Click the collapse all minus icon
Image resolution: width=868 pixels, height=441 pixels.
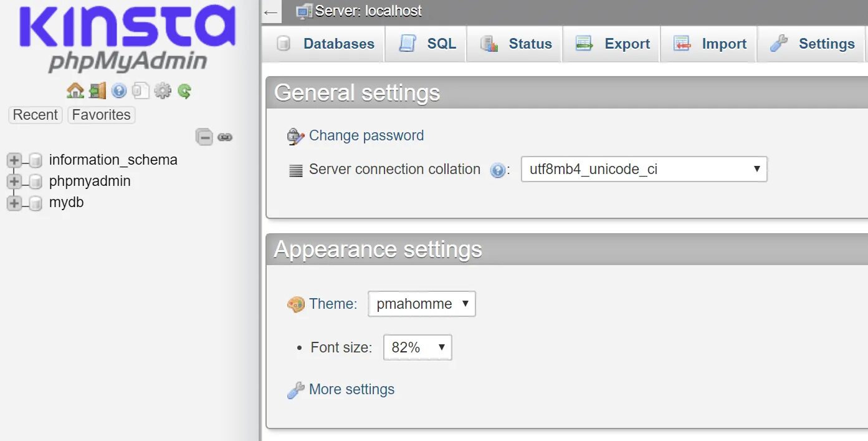point(204,137)
